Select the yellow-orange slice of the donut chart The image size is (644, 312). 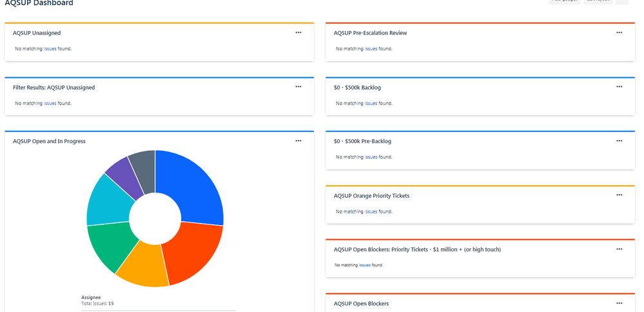coord(144,266)
